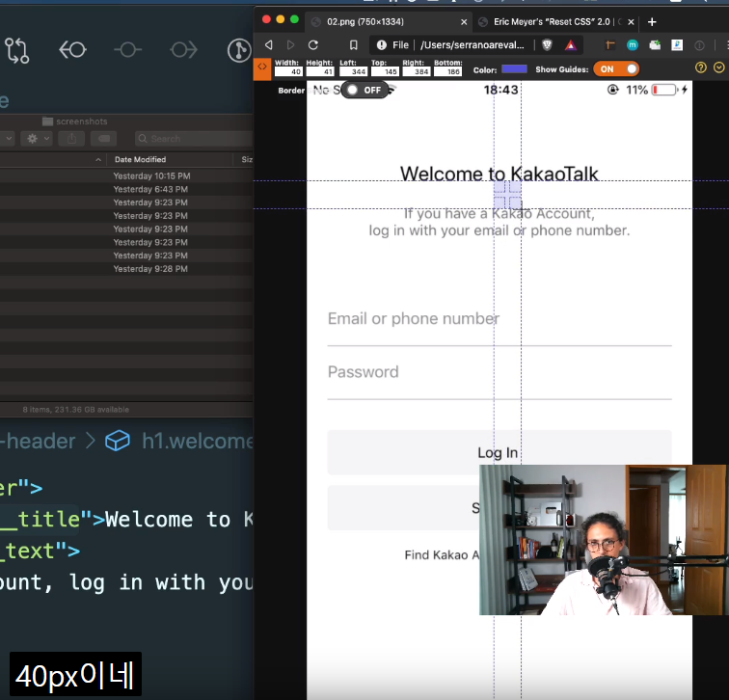Click the browser address bar path /Users/serranoareval...

[472, 45]
